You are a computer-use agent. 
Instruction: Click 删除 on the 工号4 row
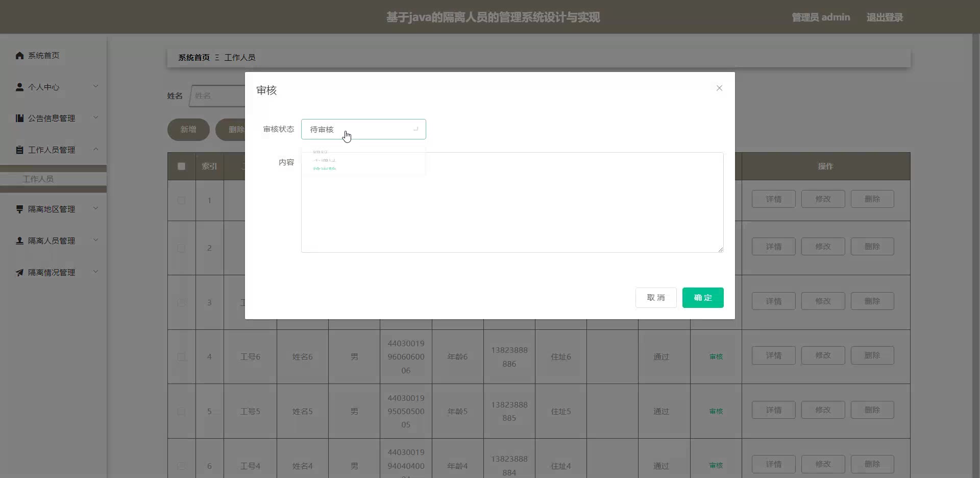tap(872, 464)
